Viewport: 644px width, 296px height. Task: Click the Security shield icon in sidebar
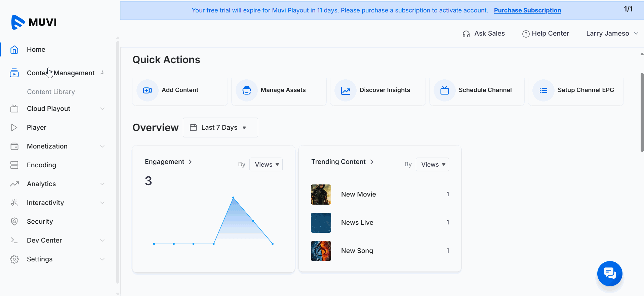14,221
